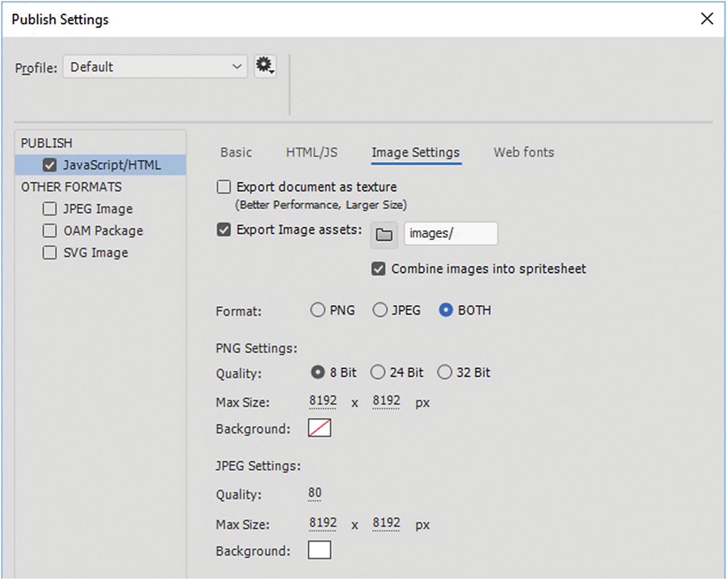Viewport: 728px width, 581px height.
Task: Select PNG as the image format
Action: pos(318,310)
